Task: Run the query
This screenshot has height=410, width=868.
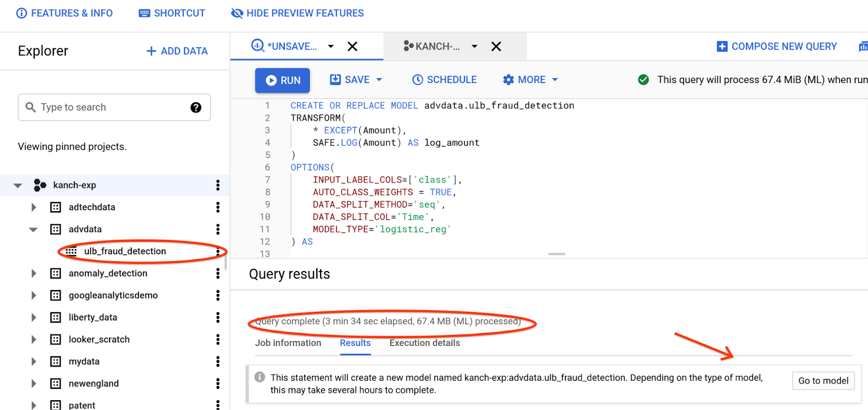Action: (x=282, y=80)
